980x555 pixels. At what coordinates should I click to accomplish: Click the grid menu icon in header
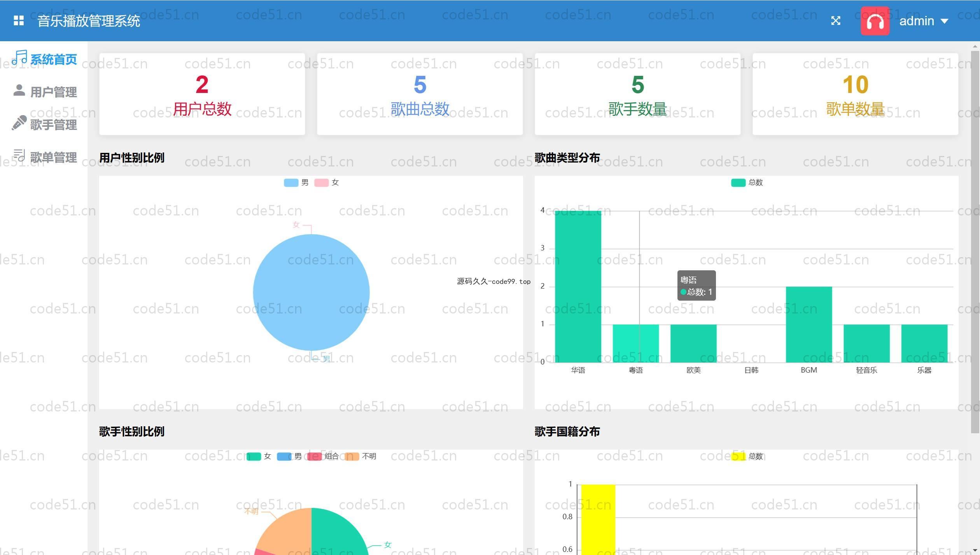19,21
